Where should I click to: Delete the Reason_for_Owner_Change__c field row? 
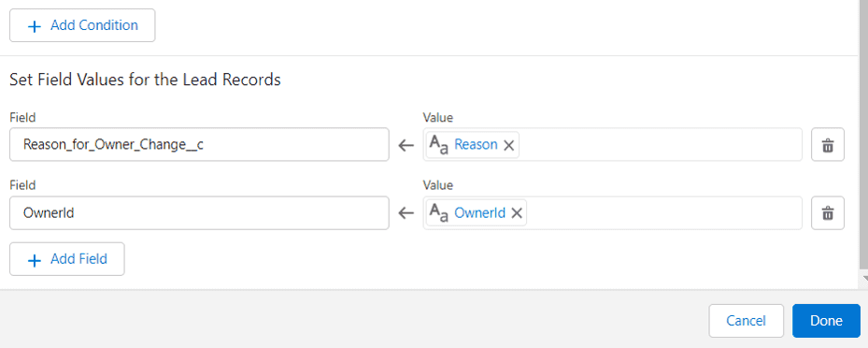(x=828, y=145)
